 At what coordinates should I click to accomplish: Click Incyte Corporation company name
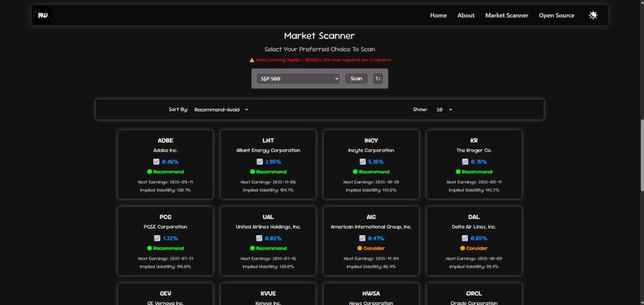click(x=371, y=150)
